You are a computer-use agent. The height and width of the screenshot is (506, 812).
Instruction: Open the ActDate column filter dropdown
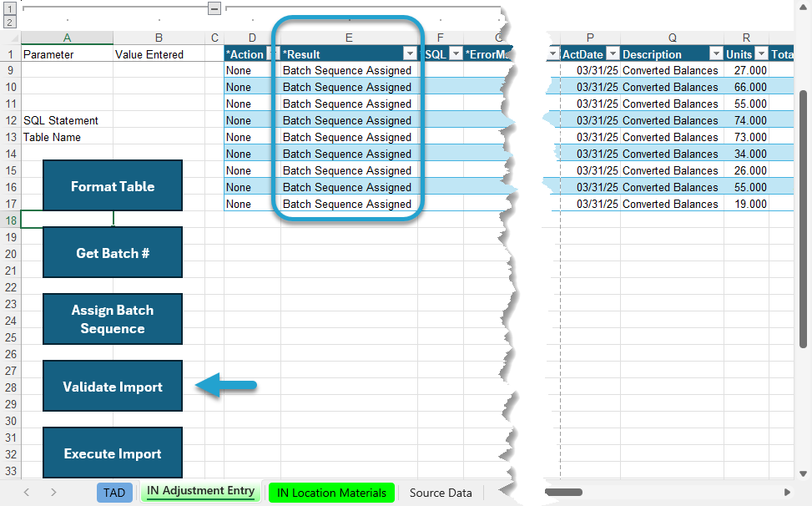613,54
